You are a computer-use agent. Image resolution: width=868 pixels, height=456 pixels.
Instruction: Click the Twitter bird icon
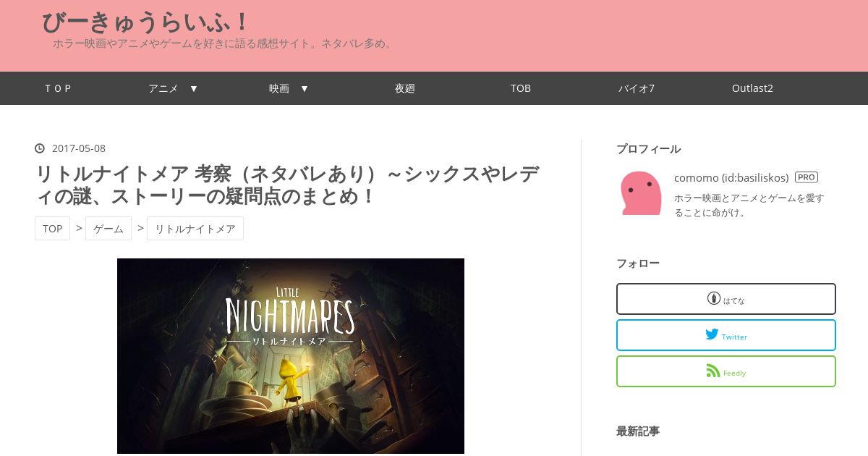tap(712, 334)
